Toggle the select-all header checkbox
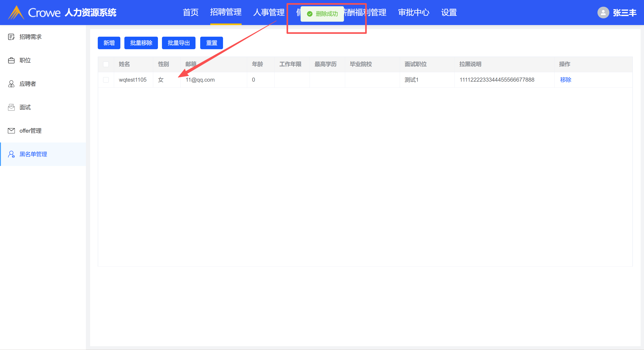Viewport: 644px width, 350px height. tap(106, 64)
